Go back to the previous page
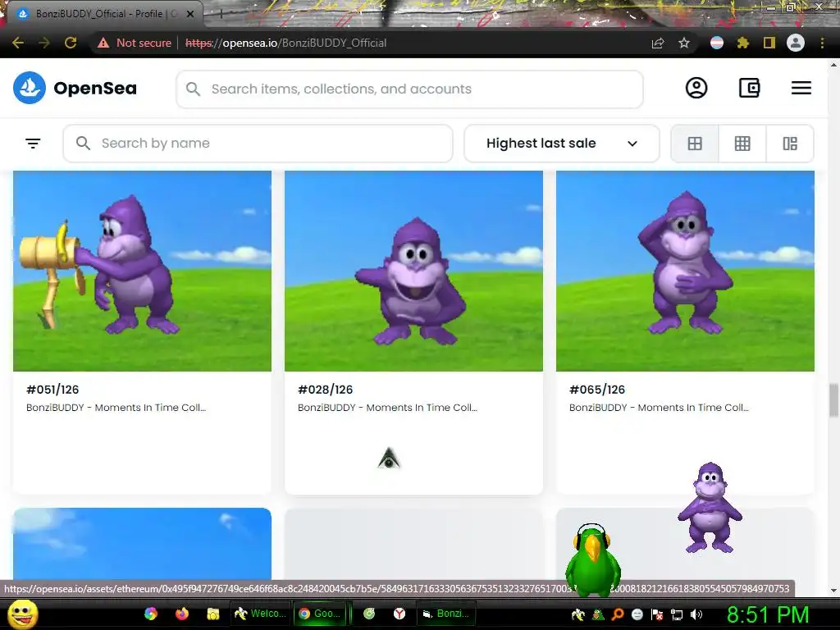840x630 pixels. point(18,43)
